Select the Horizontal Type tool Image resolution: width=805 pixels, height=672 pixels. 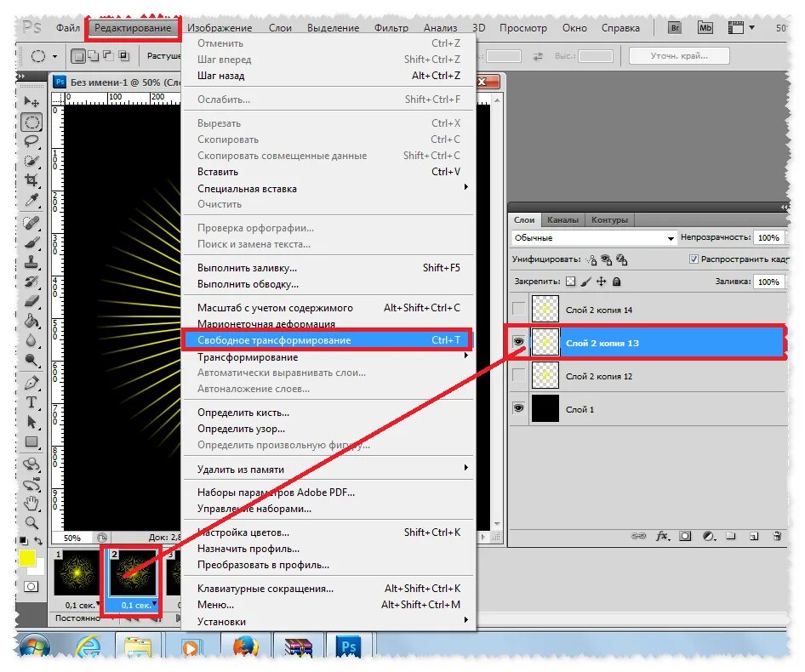[x=31, y=402]
